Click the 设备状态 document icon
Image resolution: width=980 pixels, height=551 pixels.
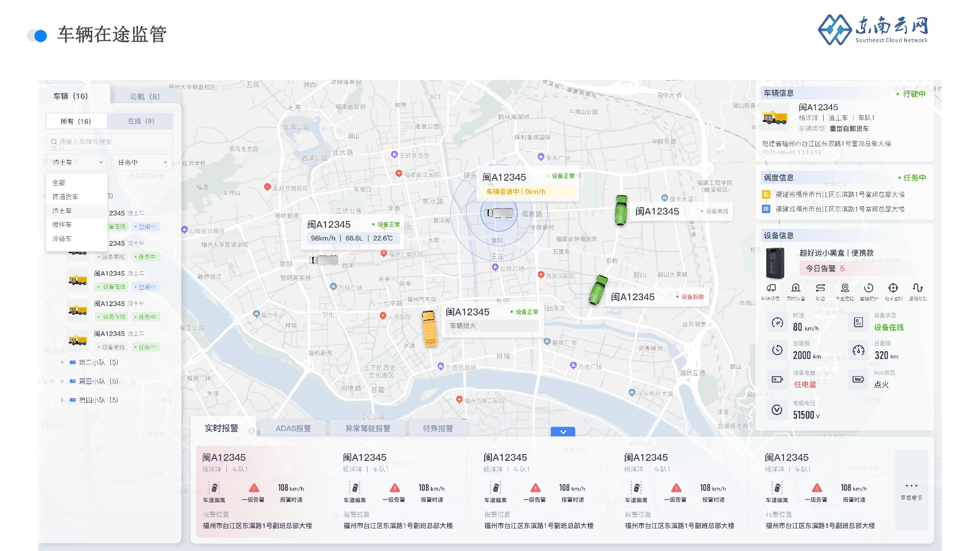tap(858, 322)
